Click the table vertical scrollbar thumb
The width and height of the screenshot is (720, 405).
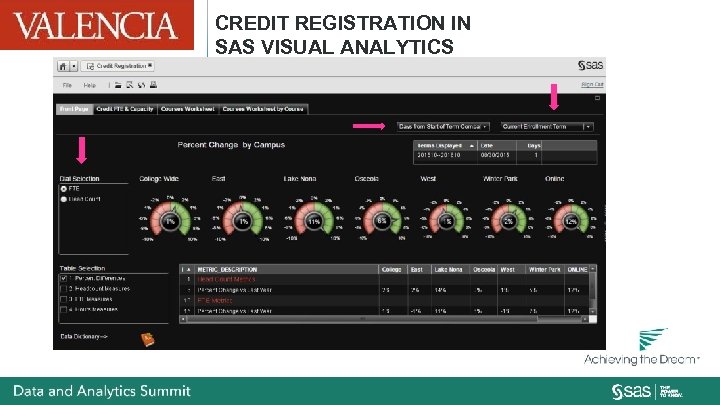[593, 286]
